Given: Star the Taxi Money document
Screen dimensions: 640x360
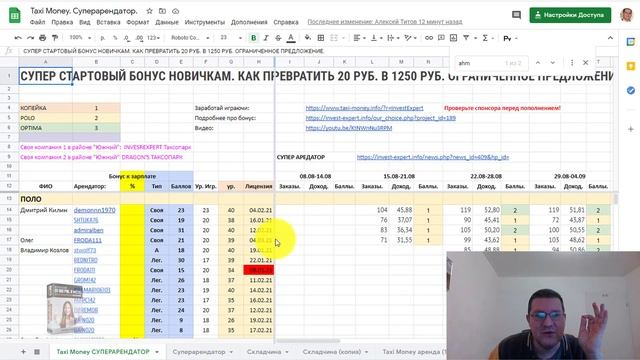Looking at the screenshot, I should pos(149,11).
